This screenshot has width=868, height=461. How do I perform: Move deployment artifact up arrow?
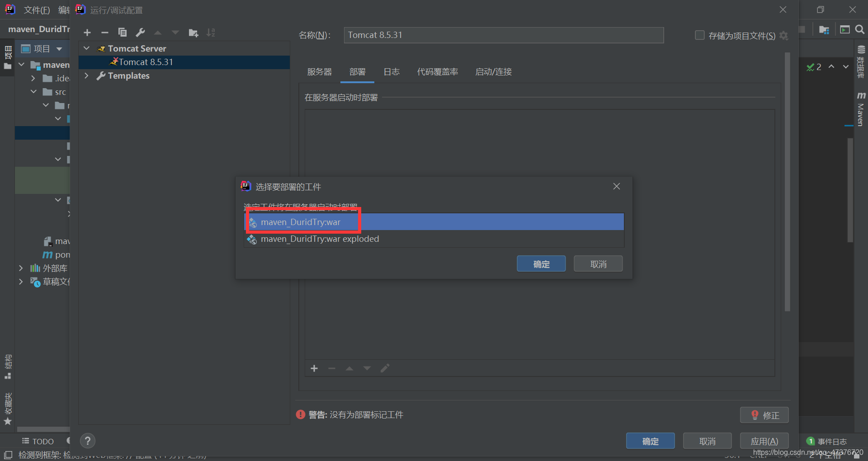[349, 368]
